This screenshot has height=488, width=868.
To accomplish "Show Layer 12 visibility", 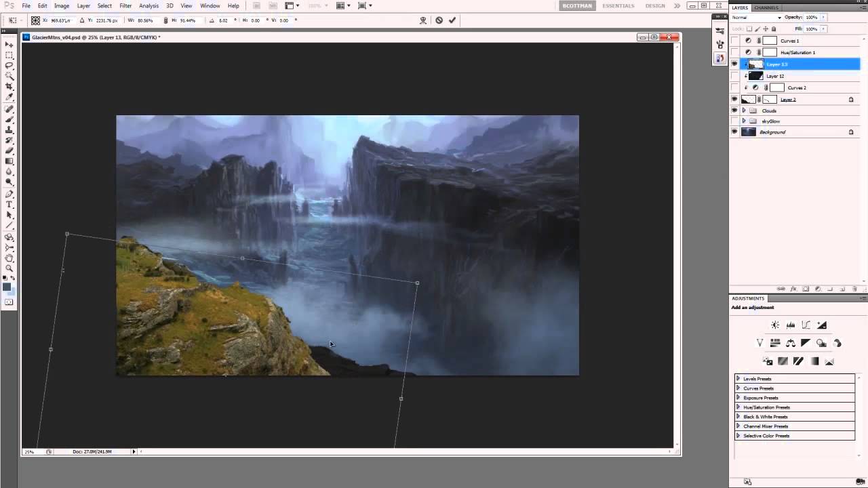I will [734, 76].
